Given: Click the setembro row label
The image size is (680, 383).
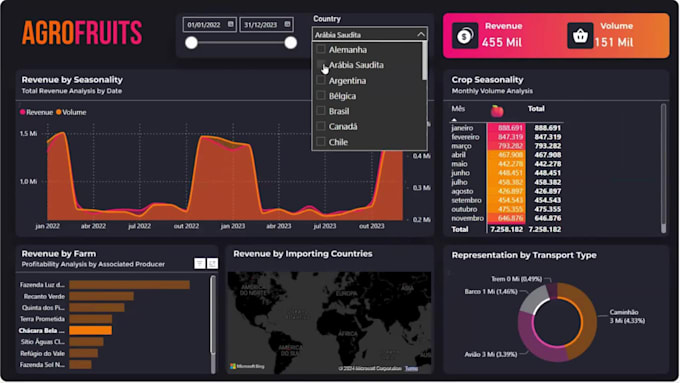Looking at the screenshot, I should tap(466, 200).
